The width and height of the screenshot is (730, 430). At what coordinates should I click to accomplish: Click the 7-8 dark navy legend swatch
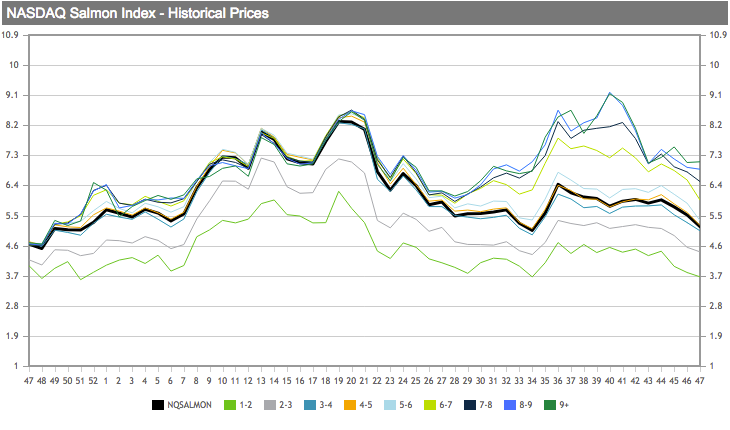point(470,405)
